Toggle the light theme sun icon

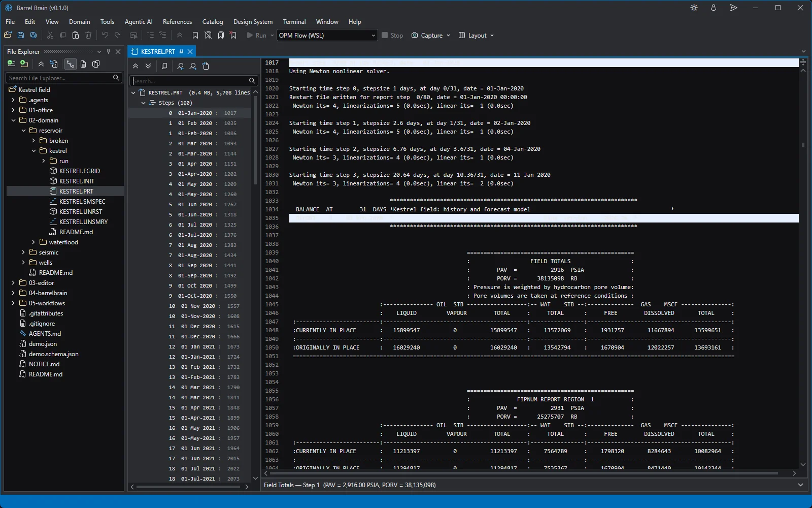(x=694, y=8)
